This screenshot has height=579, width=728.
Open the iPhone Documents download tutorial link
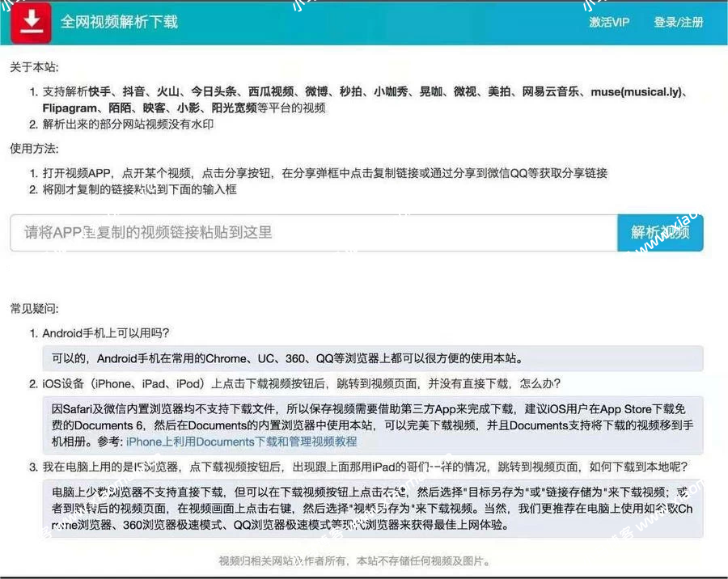coord(241,442)
